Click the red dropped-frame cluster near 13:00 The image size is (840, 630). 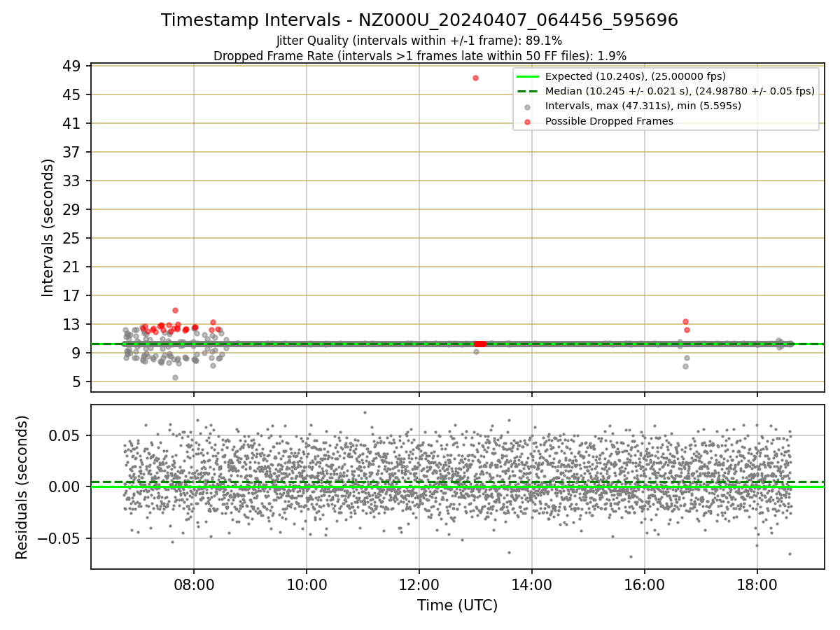tap(480, 344)
